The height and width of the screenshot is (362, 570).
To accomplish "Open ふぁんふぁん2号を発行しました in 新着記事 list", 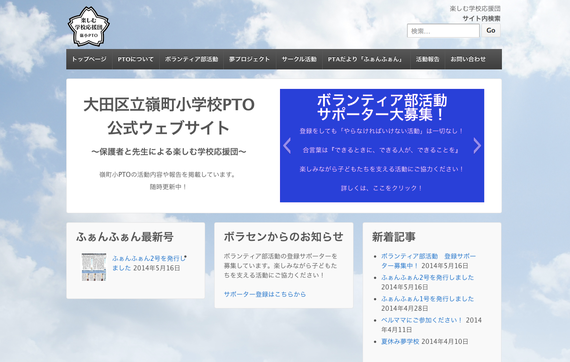I will tap(427, 278).
